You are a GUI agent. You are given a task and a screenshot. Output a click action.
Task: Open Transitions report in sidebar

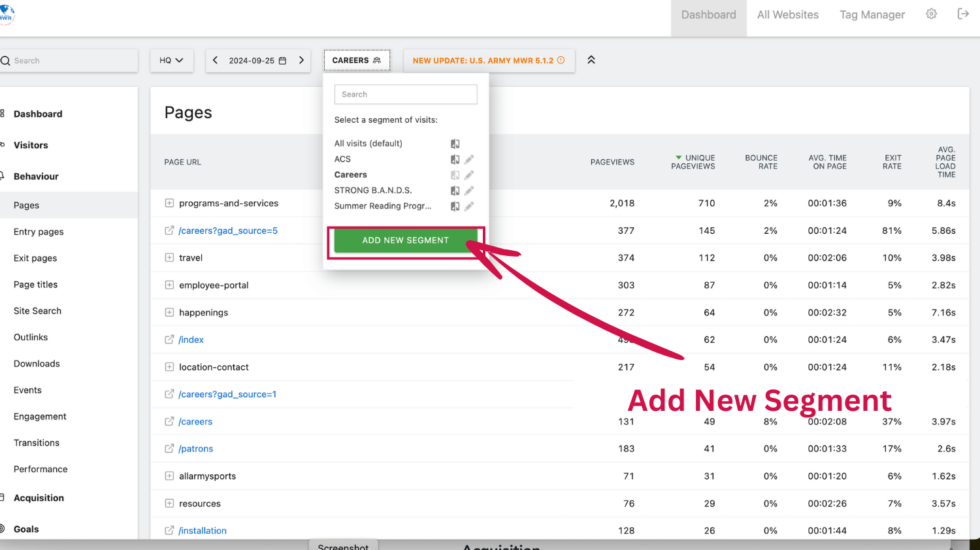(37, 443)
